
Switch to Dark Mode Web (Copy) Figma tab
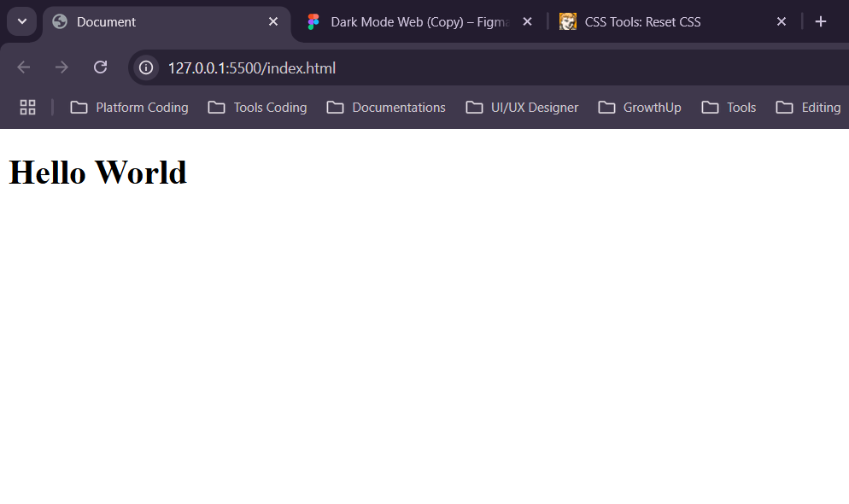click(x=419, y=21)
